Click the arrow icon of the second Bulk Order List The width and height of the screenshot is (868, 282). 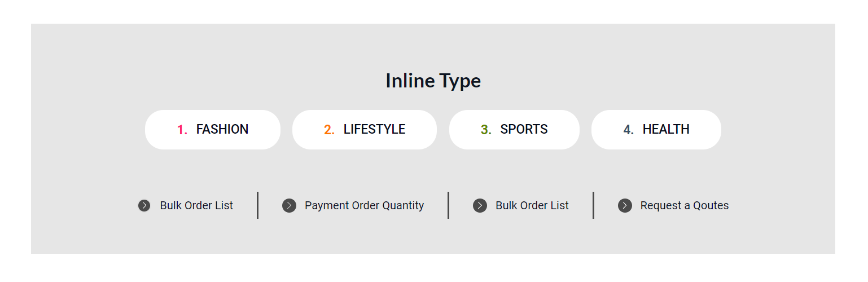480,206
